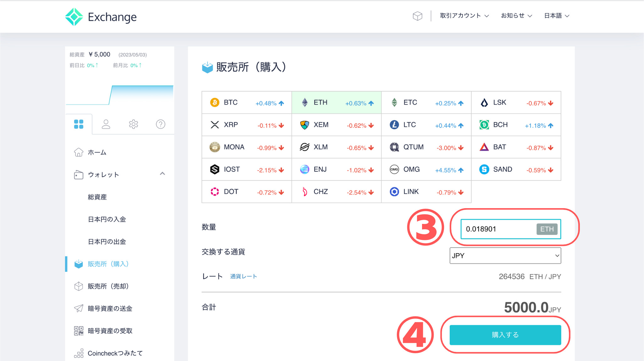This screenshot has width=644, height=361.
Task: Click the 購入する button
Action: pos(505,335)
